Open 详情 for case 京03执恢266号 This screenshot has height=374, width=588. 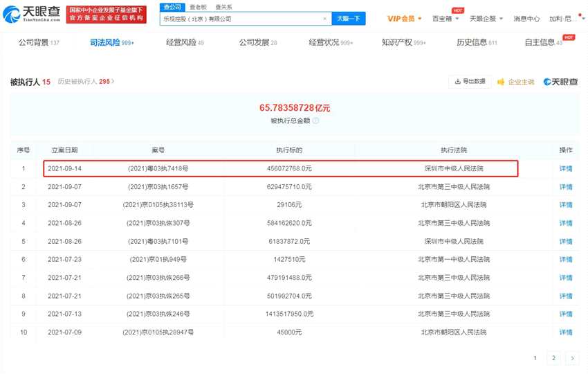click(x=565, y=278)
